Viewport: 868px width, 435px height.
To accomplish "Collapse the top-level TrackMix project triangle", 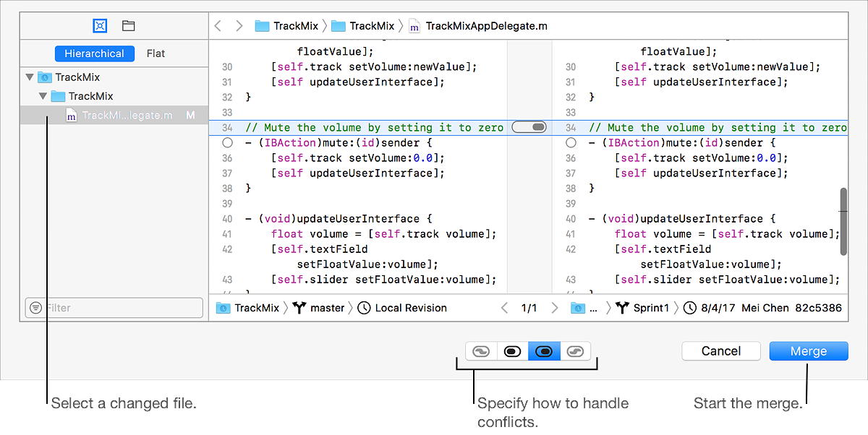I will click(29, 77).
